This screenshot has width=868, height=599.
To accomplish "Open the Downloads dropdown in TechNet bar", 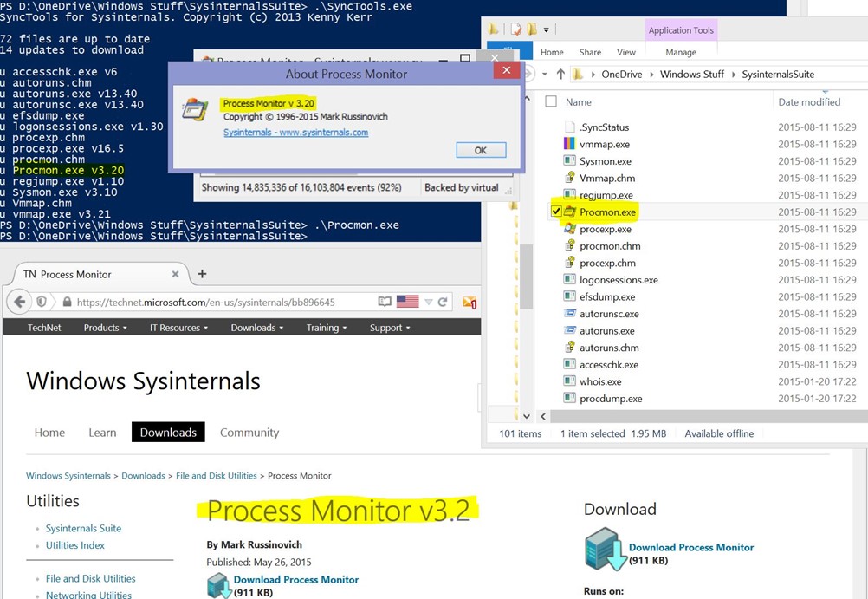I will [257, 328].
